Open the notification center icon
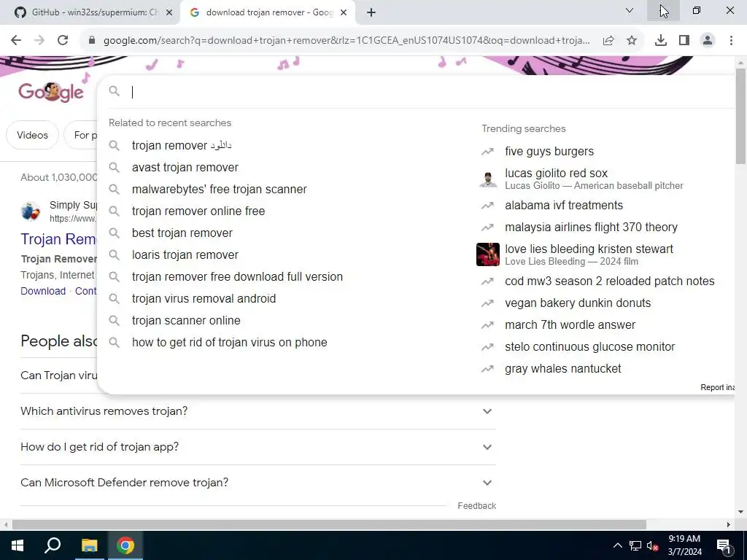747x560 pixels. [x=724, y=546]
